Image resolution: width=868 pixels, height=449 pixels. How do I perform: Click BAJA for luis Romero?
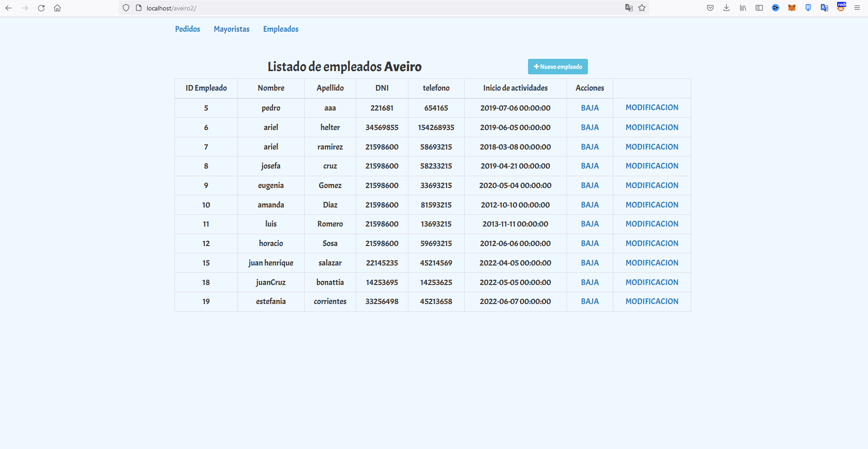click(x=590, y=224)
